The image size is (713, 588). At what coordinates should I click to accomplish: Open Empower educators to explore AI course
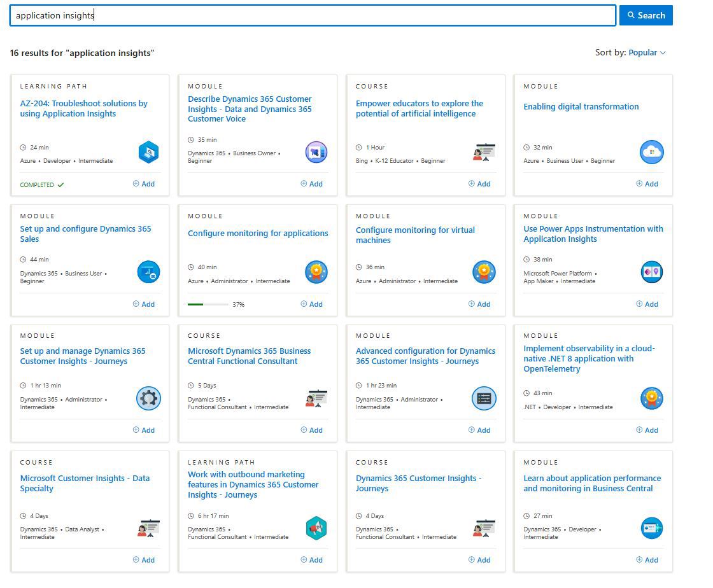coord(420,109)
